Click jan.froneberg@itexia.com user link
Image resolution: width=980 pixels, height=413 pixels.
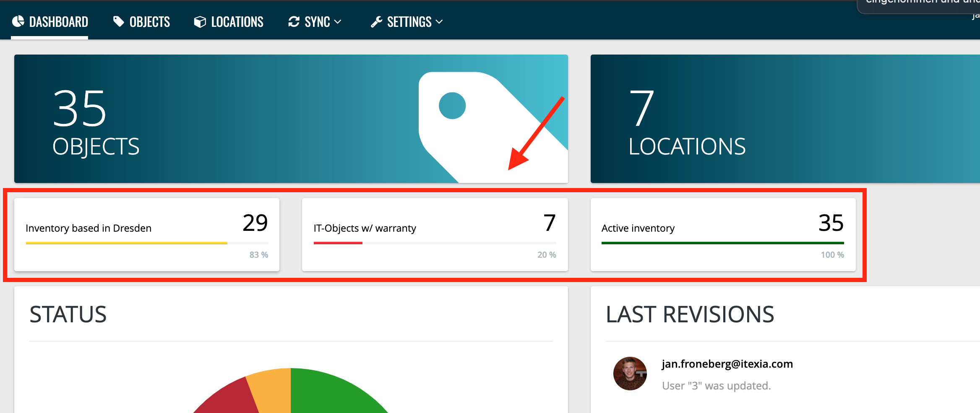coord(727,364)
